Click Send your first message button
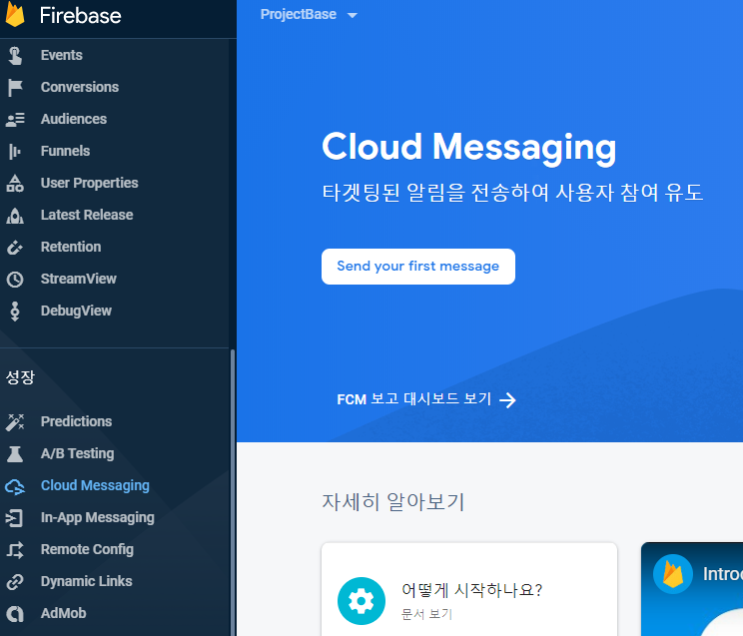This screenshot has width=743, height=636. click(x=418, y=266)
